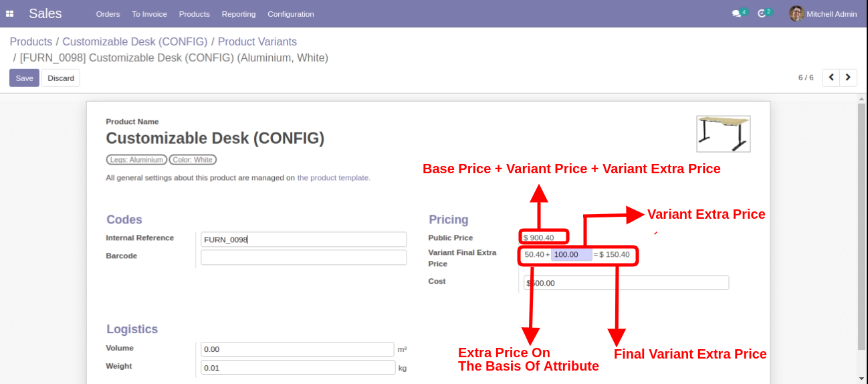The width and height of the screenshot is (868, 384).
Task: Open the Orders menu
Action: [108, 14]
